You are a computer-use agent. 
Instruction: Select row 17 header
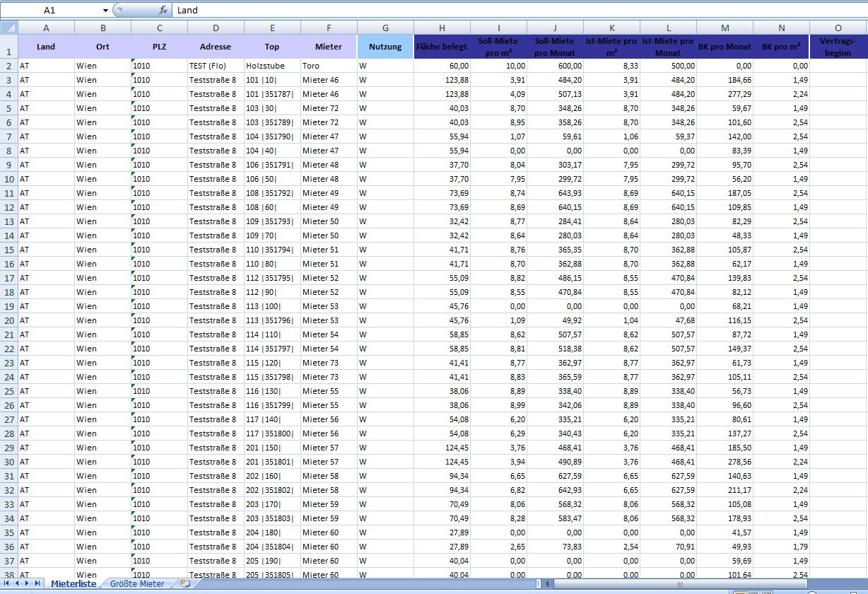9,278
